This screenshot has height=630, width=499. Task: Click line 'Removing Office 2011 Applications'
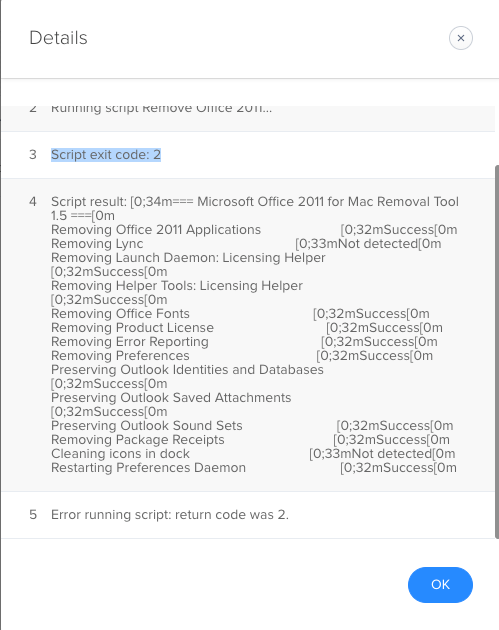coord(156,230)
